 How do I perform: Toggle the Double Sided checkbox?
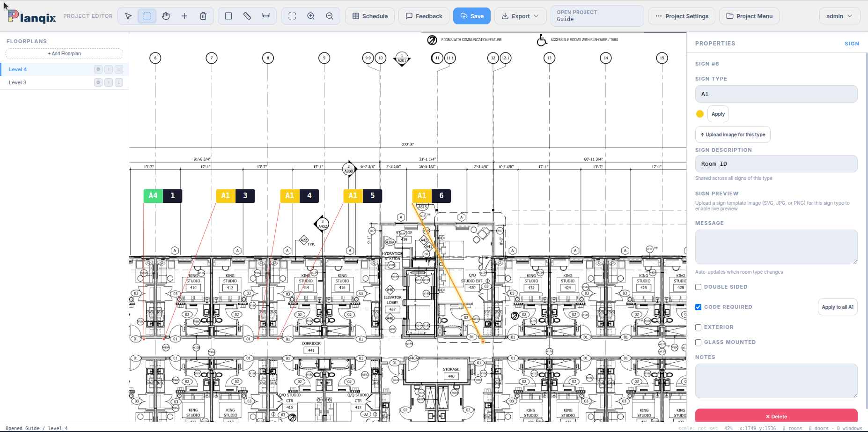698,287
